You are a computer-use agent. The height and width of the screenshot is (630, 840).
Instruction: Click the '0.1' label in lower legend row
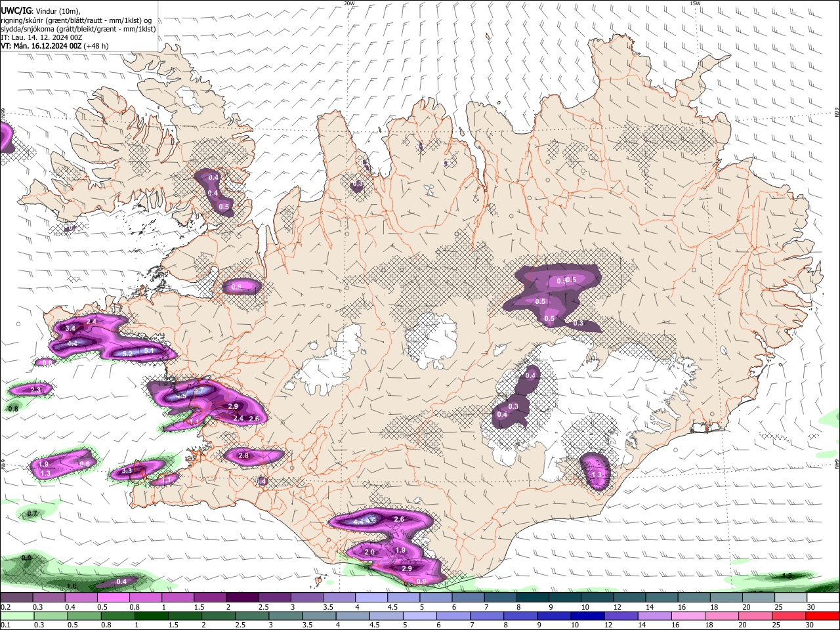(5, 625)
